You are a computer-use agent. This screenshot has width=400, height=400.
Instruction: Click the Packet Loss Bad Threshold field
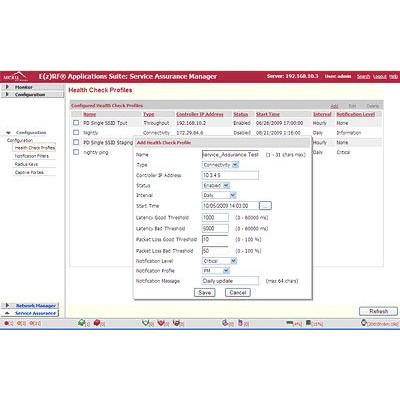(215, 250)
